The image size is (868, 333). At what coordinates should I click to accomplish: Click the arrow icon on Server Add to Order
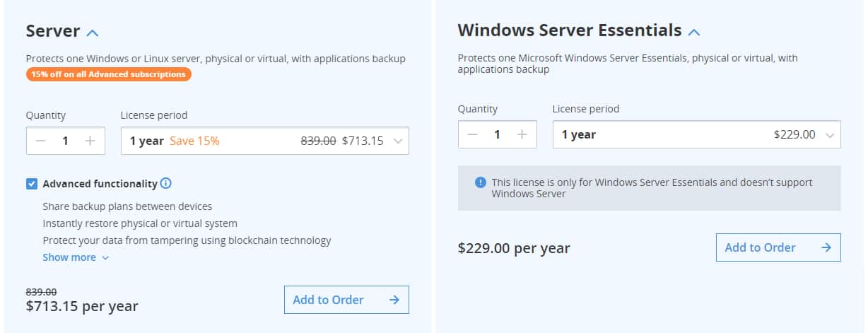tap(394, 300)
